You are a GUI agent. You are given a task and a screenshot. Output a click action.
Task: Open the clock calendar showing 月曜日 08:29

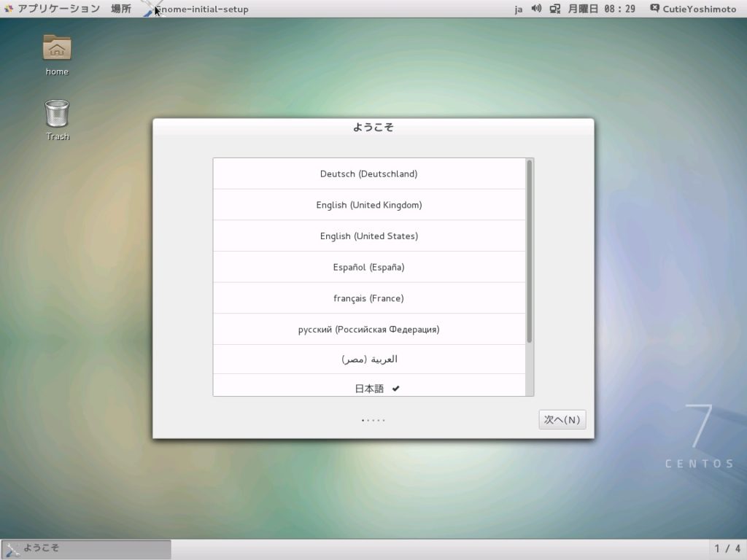[x=601, y=9]
